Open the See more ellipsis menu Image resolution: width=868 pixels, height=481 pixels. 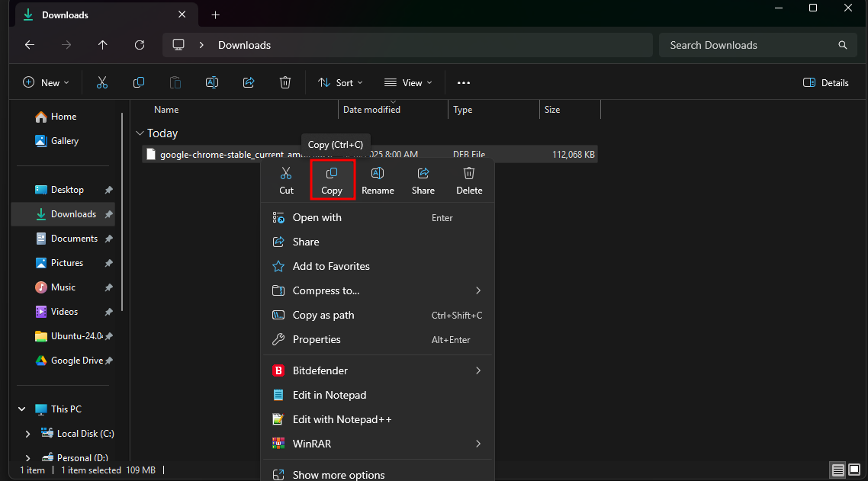tap(463, 82)
